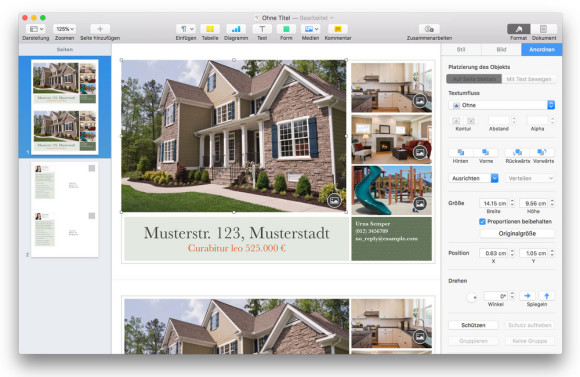The height and width of the screenshot is (377, 580).
Task: Click the Musterstr. 123, Musterstadt heading
Action: point(236,233)
